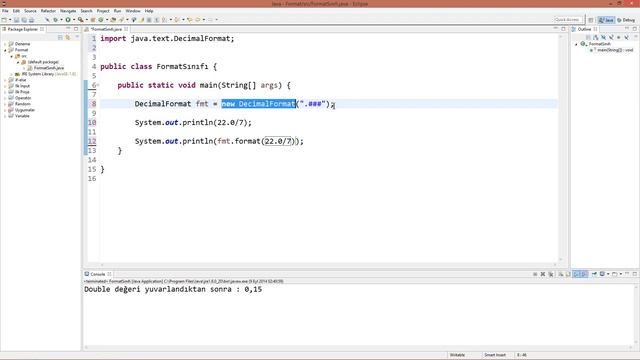Switch to the Debug perspective
The height and width of the screenshot is (360, 640).
point(627,20)
